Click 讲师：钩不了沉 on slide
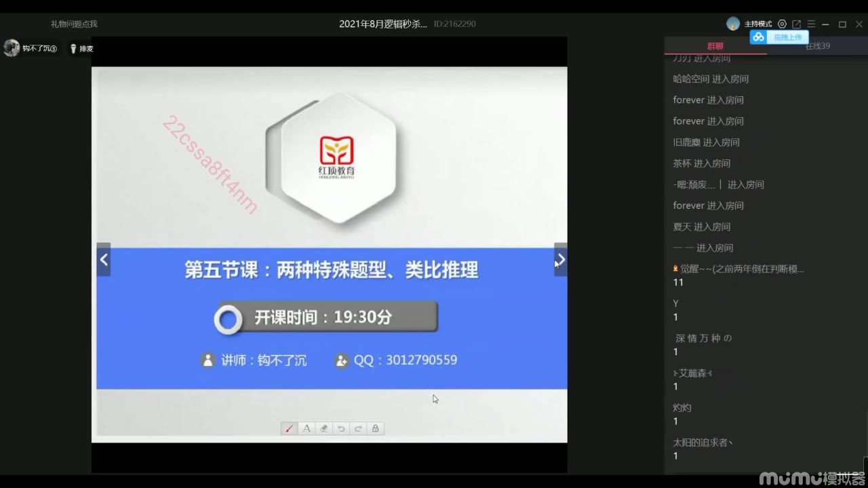The height and width of the screenshot is (488, 868). [x=255, y=360]
